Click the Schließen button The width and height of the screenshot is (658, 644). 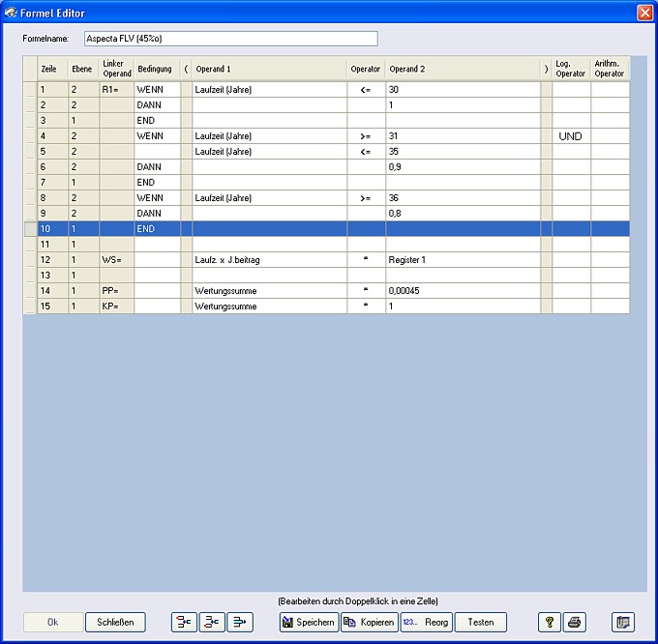point(115,622)
